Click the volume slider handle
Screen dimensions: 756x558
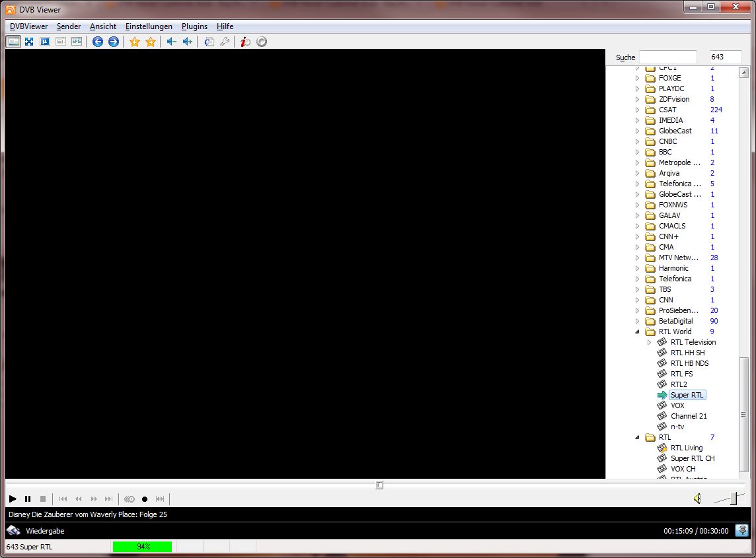734,499
